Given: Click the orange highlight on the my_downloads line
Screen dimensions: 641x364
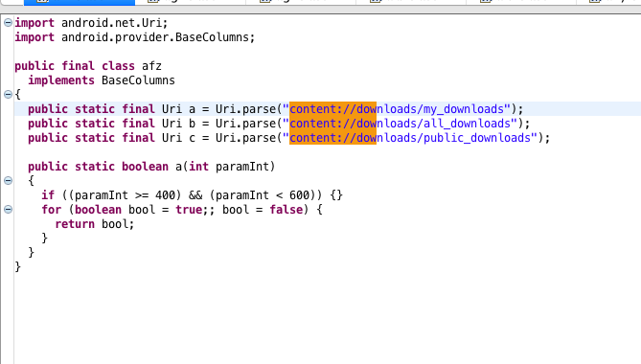Looking at the screenshot, I should [332, 109].
